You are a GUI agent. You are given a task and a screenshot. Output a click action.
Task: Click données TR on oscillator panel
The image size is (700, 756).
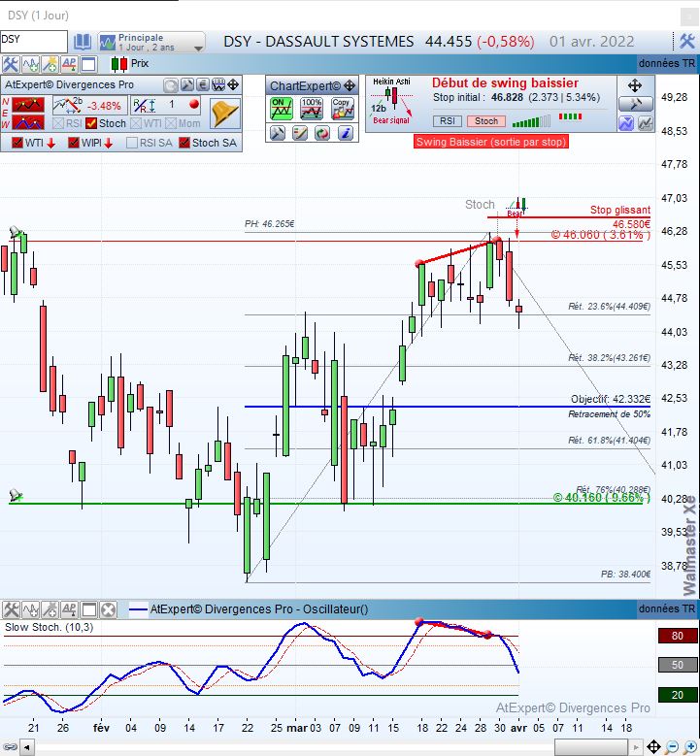[667, 608]
